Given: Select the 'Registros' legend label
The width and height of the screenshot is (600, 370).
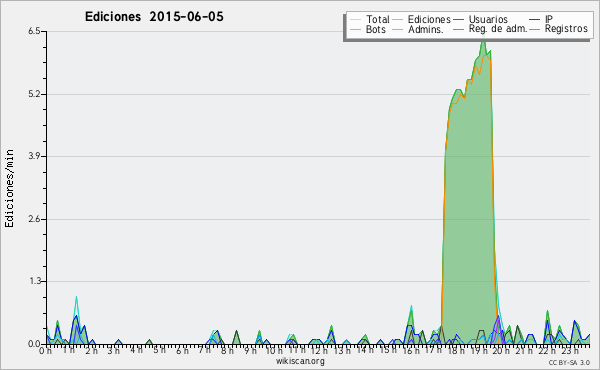Looking at the screenshot, I should pyautogui.click(x=566, y=29).
